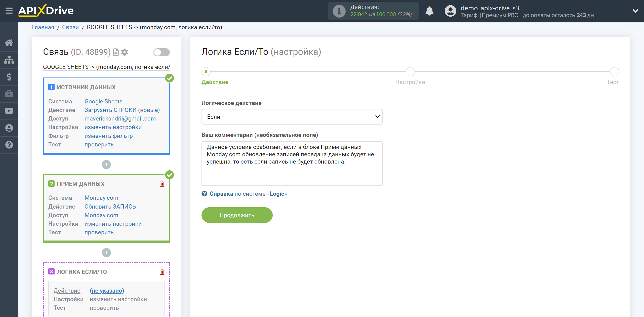This screenshot has height=317, width=644.
Task: Open the Google Sheets system link
Action: 103,101
